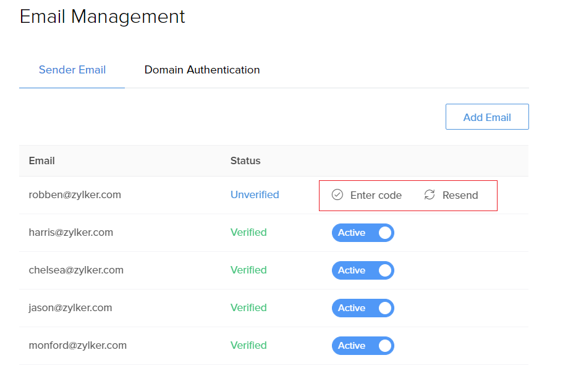Click the jason@zylker.com email entry
The image size is (568, 392).
tap(70, 307)
